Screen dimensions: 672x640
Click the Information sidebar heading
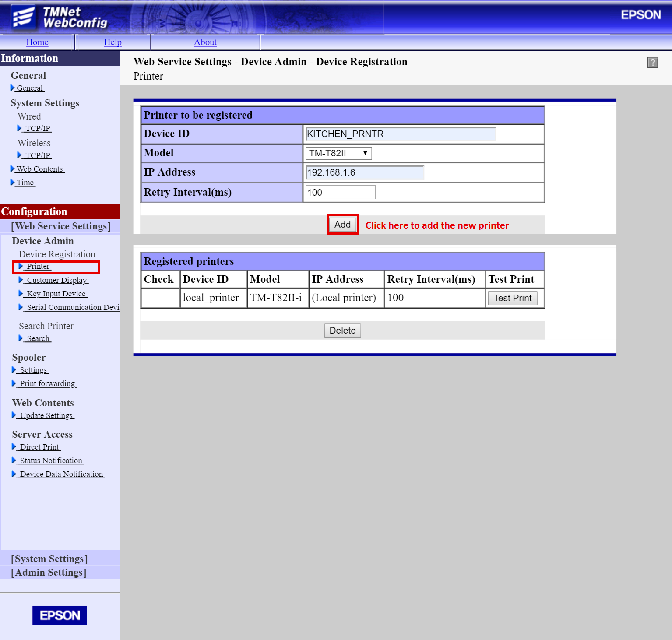tap(60, 58)
